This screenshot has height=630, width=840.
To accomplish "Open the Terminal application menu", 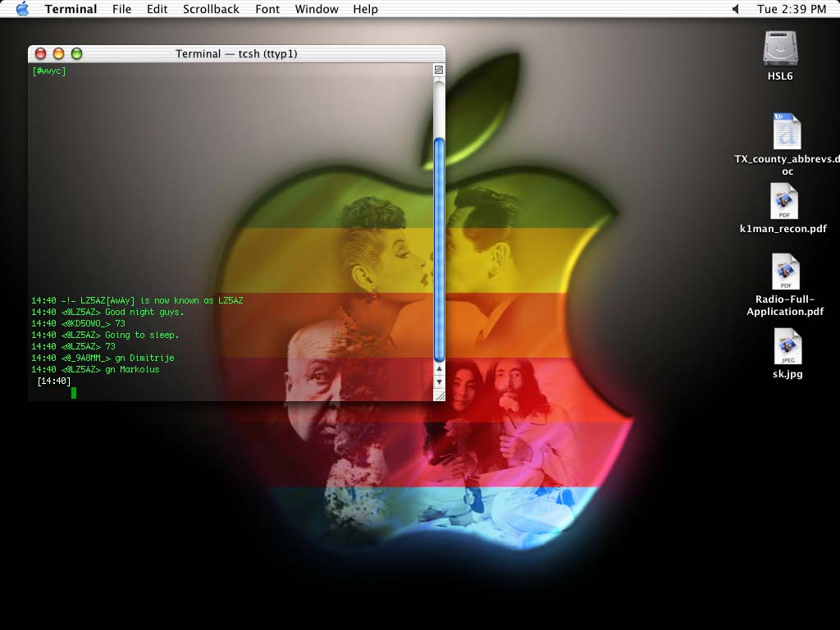I will [71, 9].
